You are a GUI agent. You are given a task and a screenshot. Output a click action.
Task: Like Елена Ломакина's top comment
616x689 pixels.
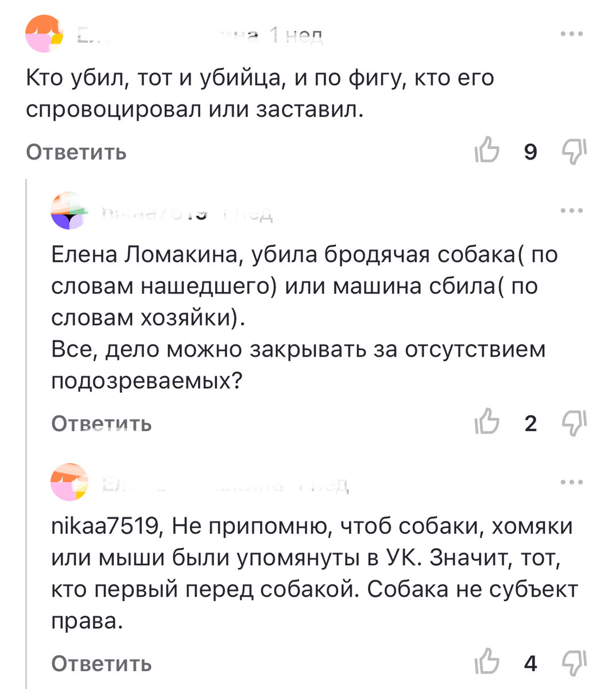[487, 152]
